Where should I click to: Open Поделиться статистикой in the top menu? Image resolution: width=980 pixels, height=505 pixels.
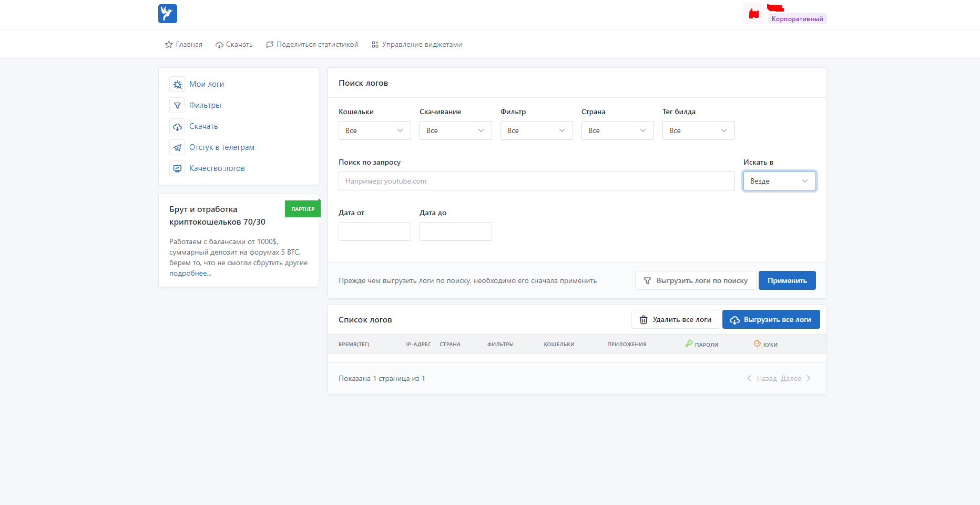pos(312,45)
